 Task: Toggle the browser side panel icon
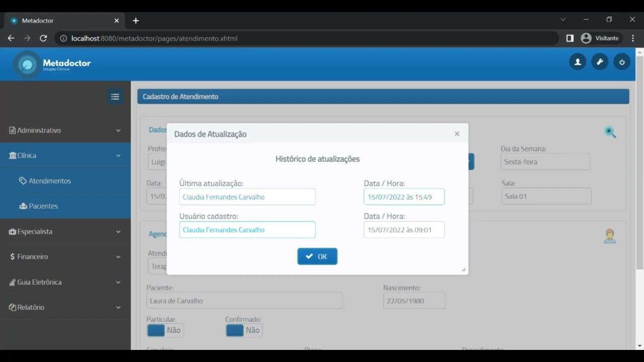coord(570,38)
